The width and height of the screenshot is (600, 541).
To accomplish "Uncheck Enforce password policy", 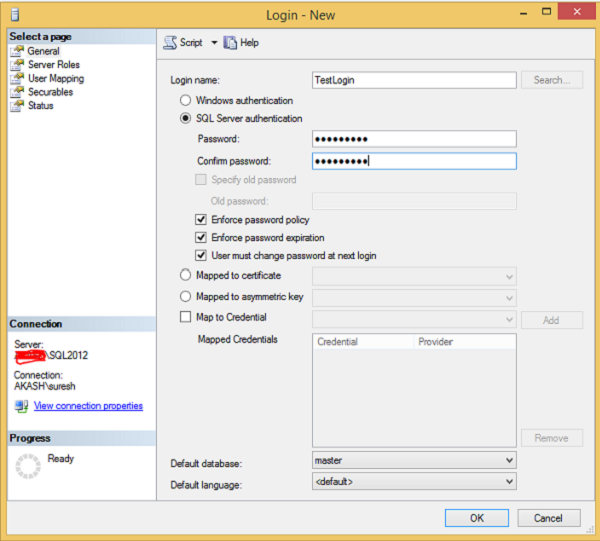I will point(201,220).
